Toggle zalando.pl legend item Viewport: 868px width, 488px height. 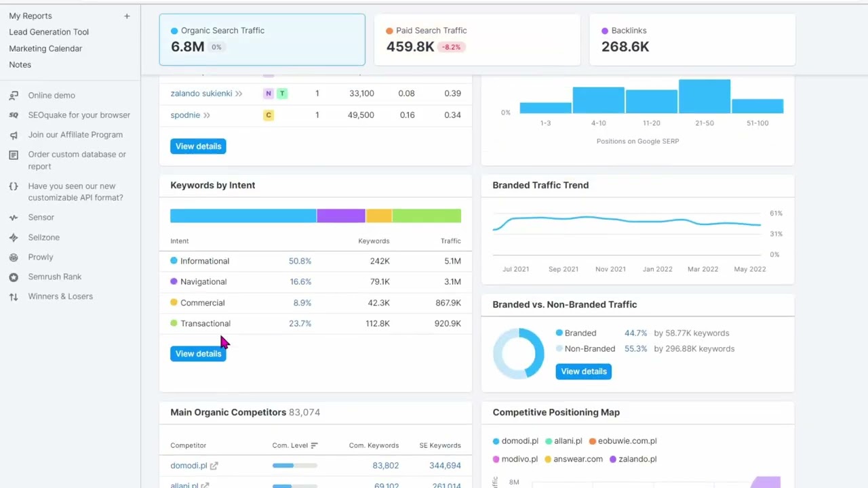click(x=633, y=460)
